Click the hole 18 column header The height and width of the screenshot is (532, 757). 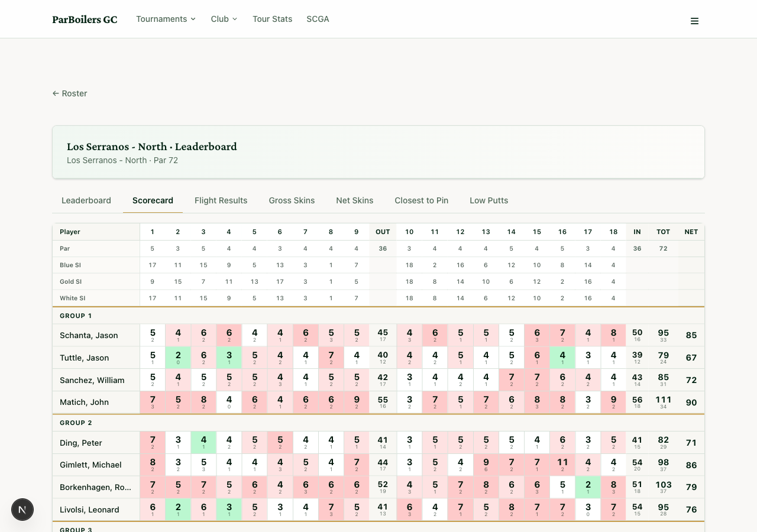pyautogui.click(x=613, y=232)
